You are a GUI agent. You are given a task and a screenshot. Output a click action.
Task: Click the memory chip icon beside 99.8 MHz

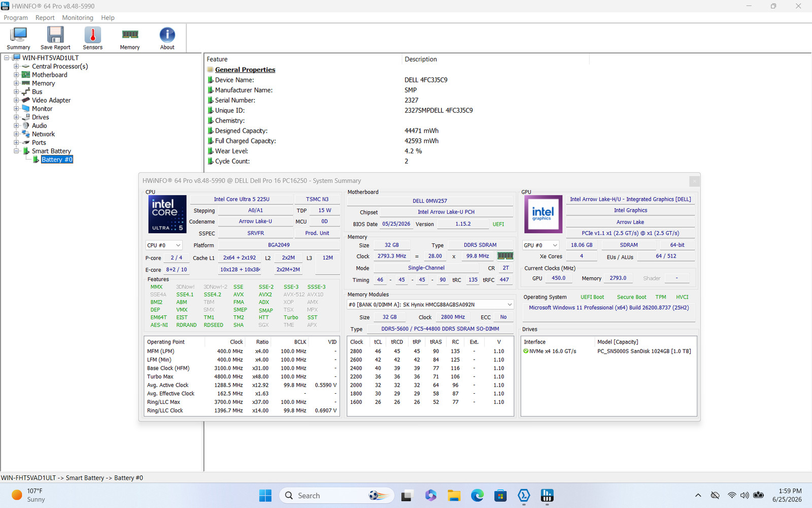point(505,256)
